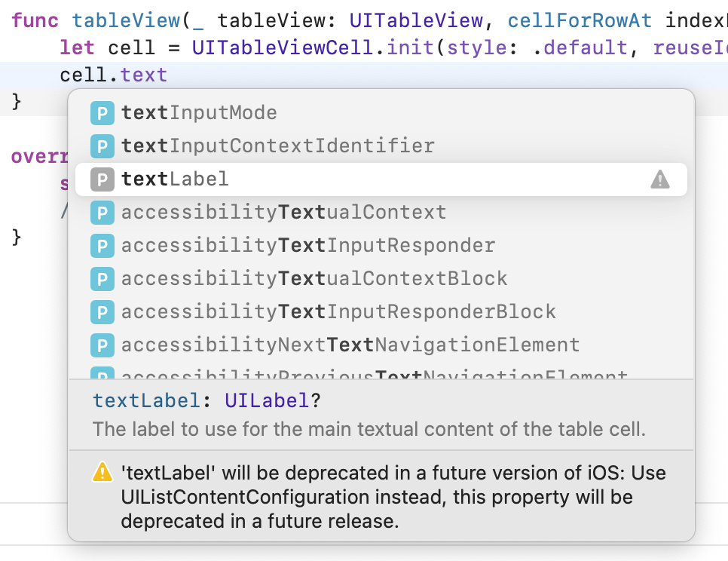
Task: Select the textInputMode completion suggestion
Action: click(x=381, y=113)
